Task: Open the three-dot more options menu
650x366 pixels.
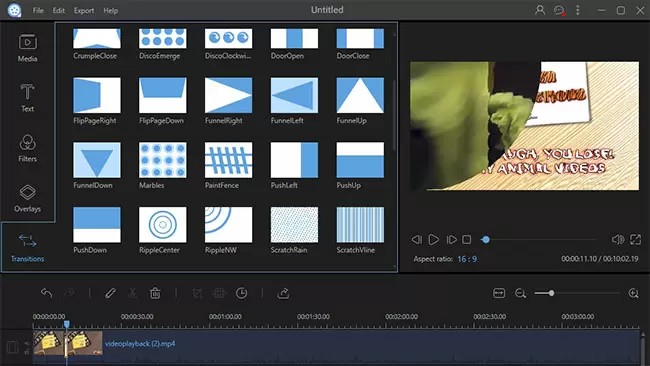Action: click(578, 10)
